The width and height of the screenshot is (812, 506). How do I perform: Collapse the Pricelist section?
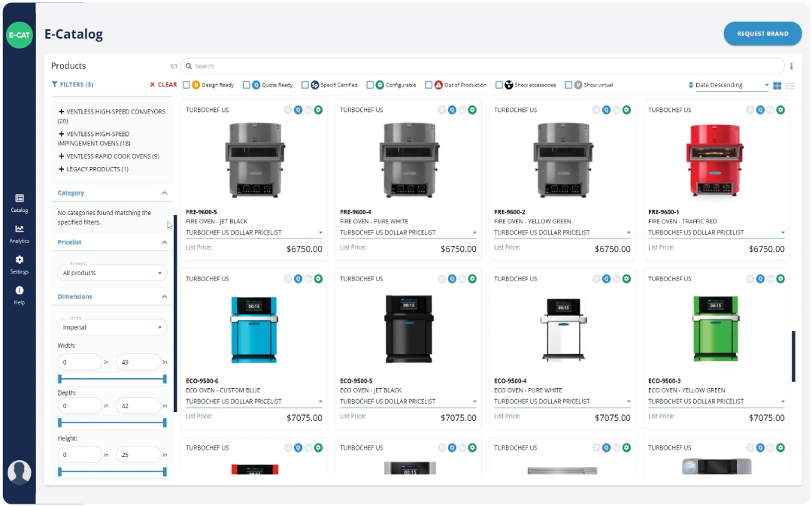[x=164, y=242]
